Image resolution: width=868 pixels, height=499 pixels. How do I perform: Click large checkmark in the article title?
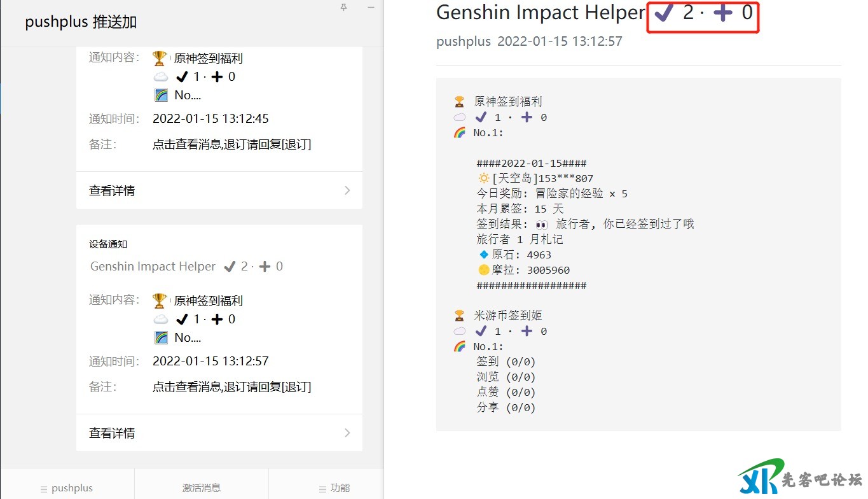665,13
